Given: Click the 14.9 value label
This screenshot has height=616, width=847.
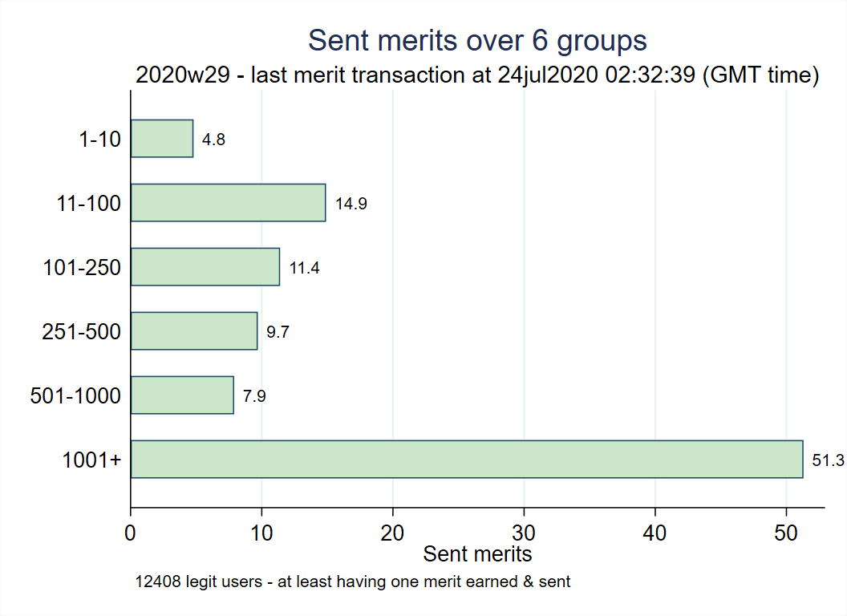Looking at the screenshot, I should (x=351, y=204).
